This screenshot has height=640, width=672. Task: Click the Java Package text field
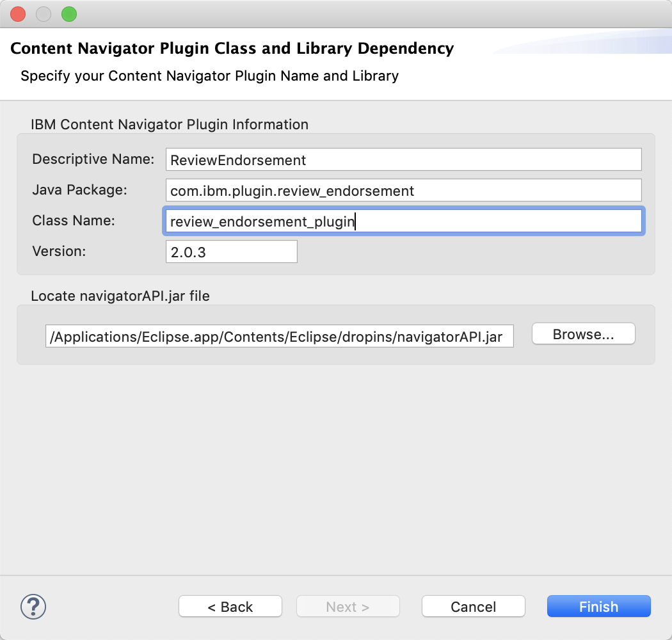point(403,190)
